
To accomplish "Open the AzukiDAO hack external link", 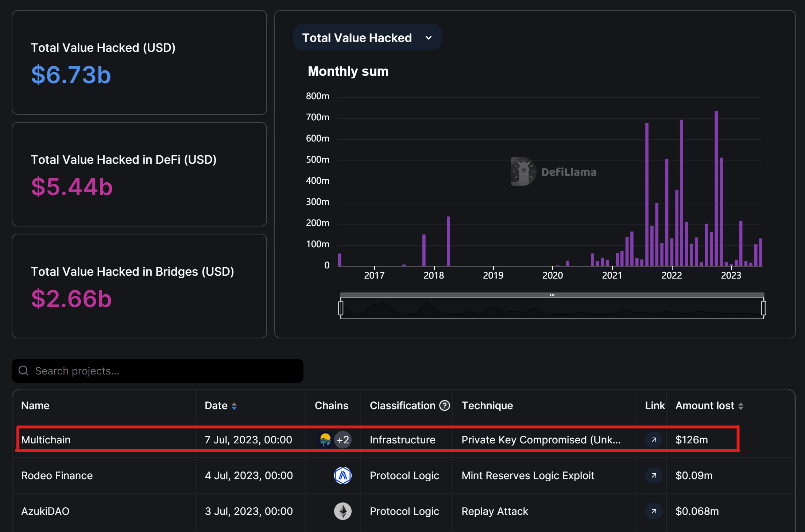I will (x=654, y=511).
